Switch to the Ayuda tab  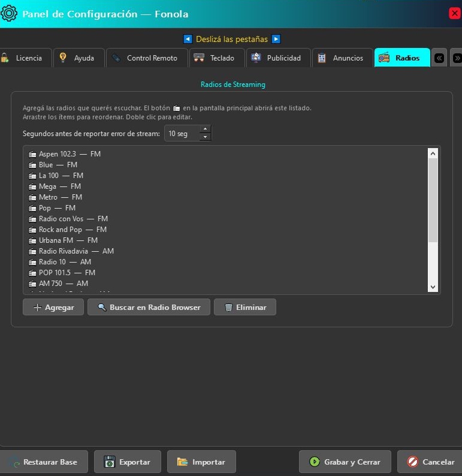79,58
